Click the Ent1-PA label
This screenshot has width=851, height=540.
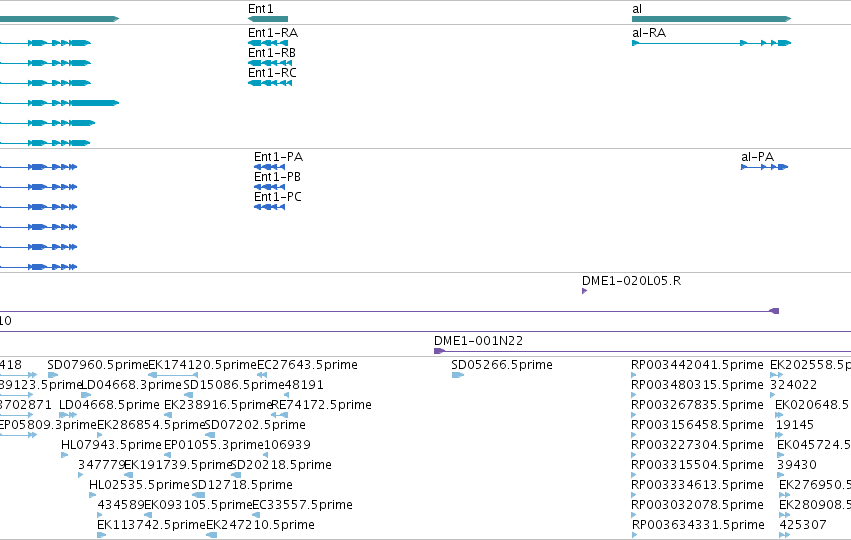tap(278, 157)
